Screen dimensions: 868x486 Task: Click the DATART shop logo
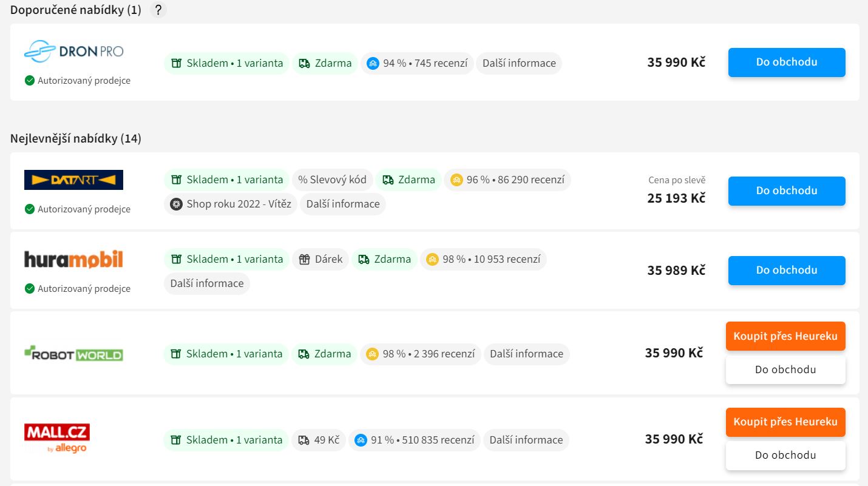tap(73, 180)
